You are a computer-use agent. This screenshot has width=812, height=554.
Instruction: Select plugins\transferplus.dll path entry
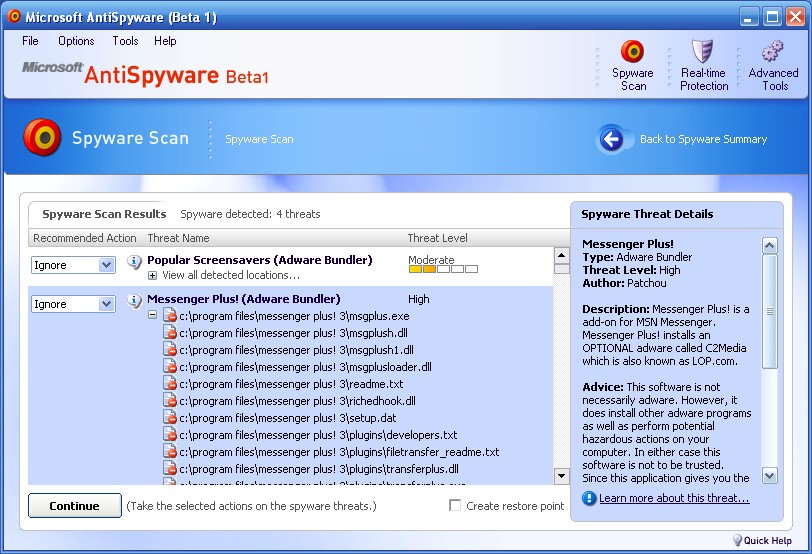[319, 469]
